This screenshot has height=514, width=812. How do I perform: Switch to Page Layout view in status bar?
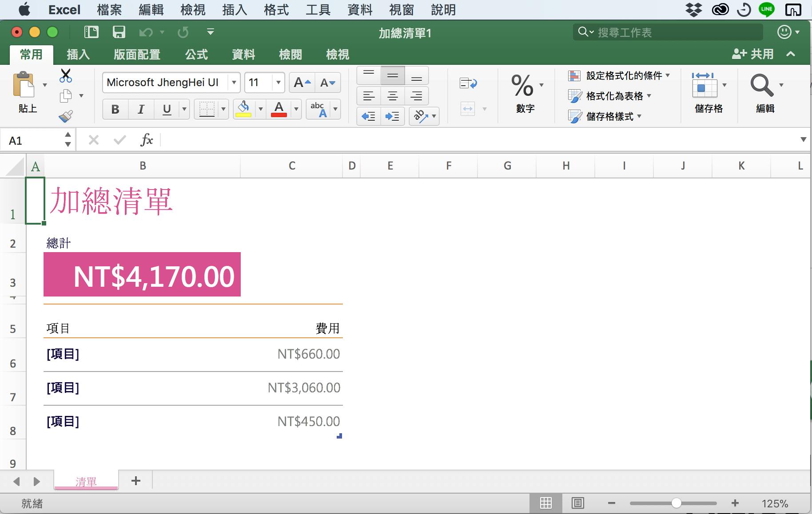[577, 503]
